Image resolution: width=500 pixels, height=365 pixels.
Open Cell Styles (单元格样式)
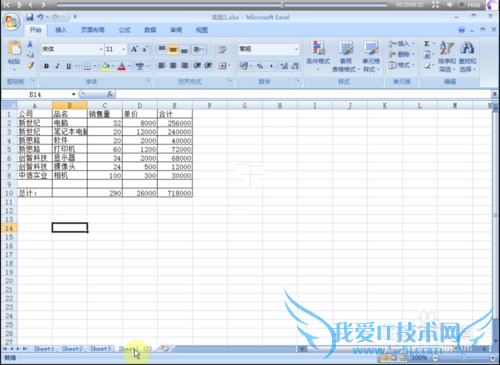point(371,55)
